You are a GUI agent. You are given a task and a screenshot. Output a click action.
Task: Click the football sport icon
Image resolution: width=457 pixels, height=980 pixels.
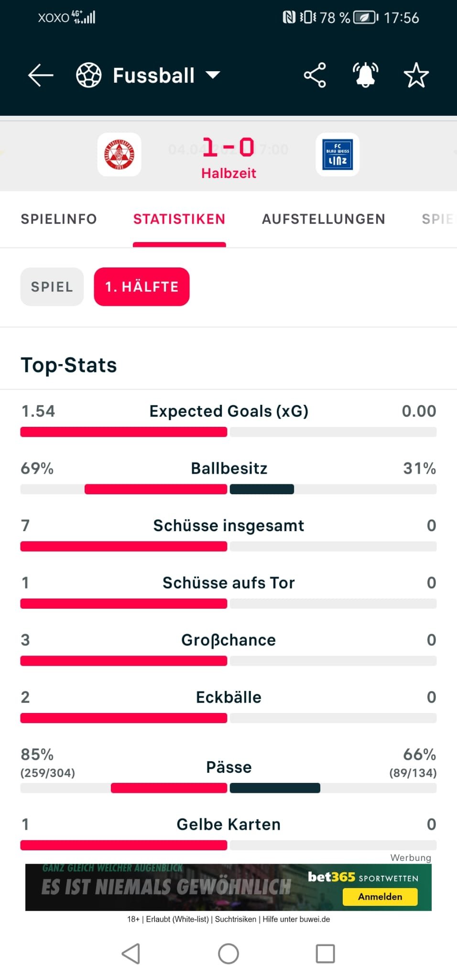click(89, 76)
